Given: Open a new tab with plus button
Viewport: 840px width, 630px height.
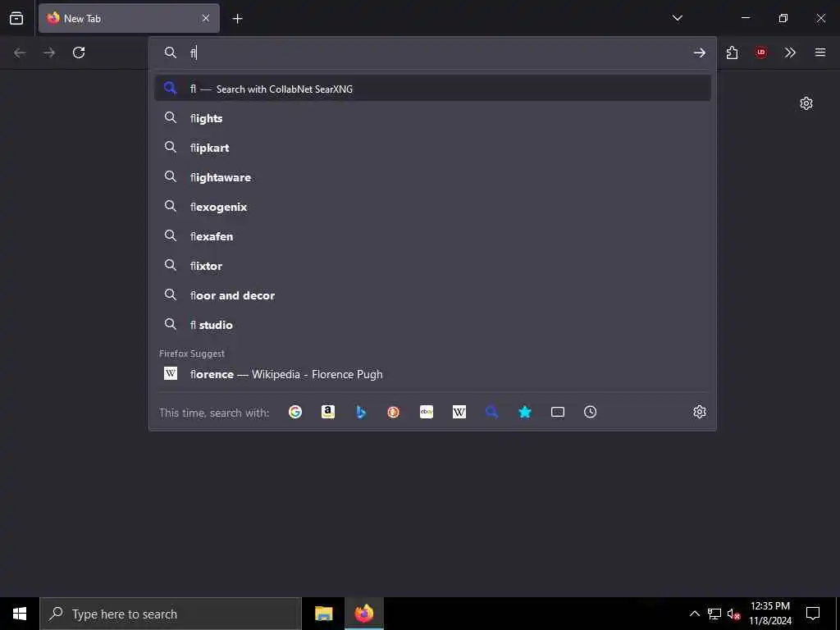Looking at the screenshot, I should pyautogui.click(x=237, y=19).
